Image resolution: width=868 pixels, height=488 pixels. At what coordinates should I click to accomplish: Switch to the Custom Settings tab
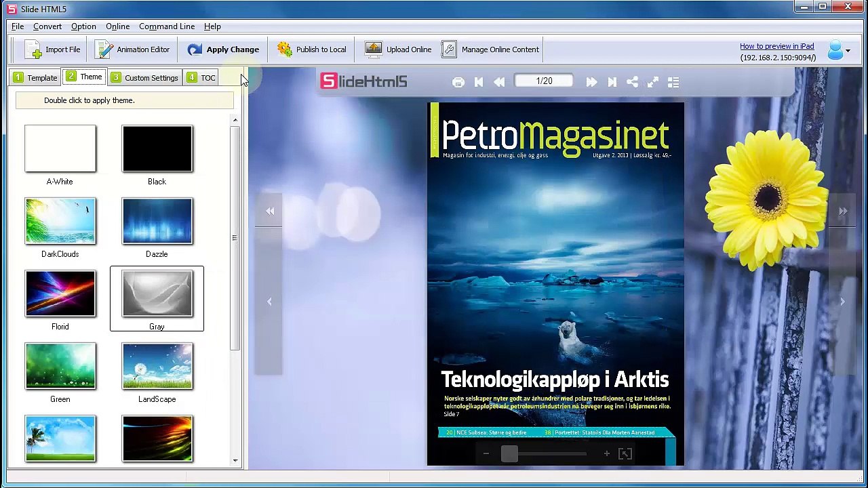144,77
